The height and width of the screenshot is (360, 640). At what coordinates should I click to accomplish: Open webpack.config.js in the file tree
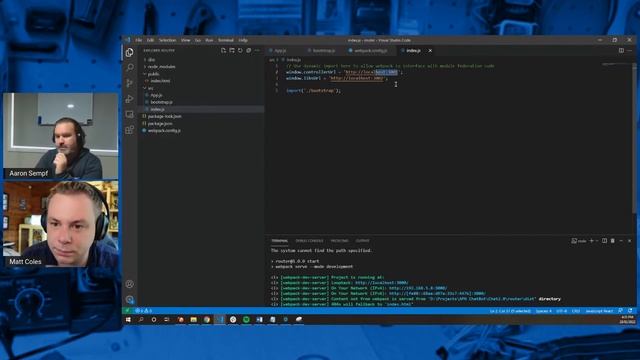point(164,131)
